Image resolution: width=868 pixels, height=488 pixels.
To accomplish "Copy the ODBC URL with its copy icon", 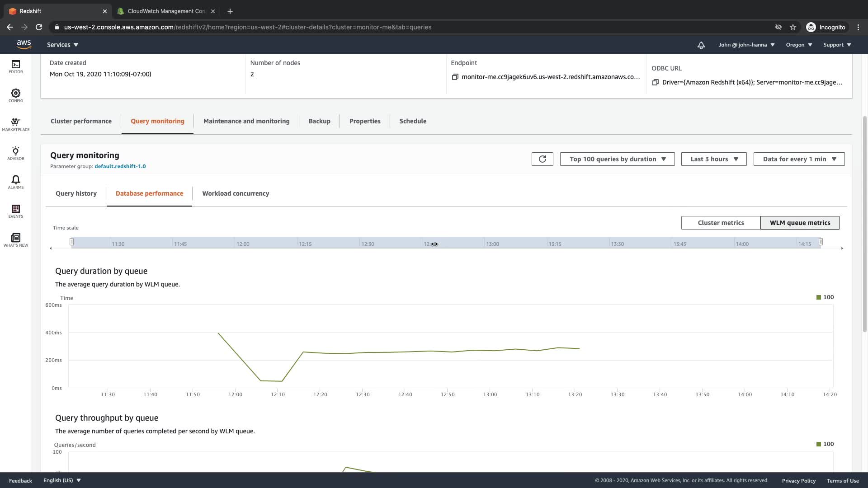I will 655,82.
